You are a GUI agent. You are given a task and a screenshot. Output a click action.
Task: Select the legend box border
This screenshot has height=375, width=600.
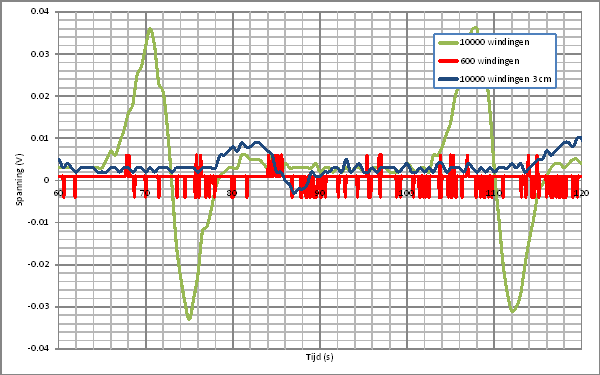[495, 61]
